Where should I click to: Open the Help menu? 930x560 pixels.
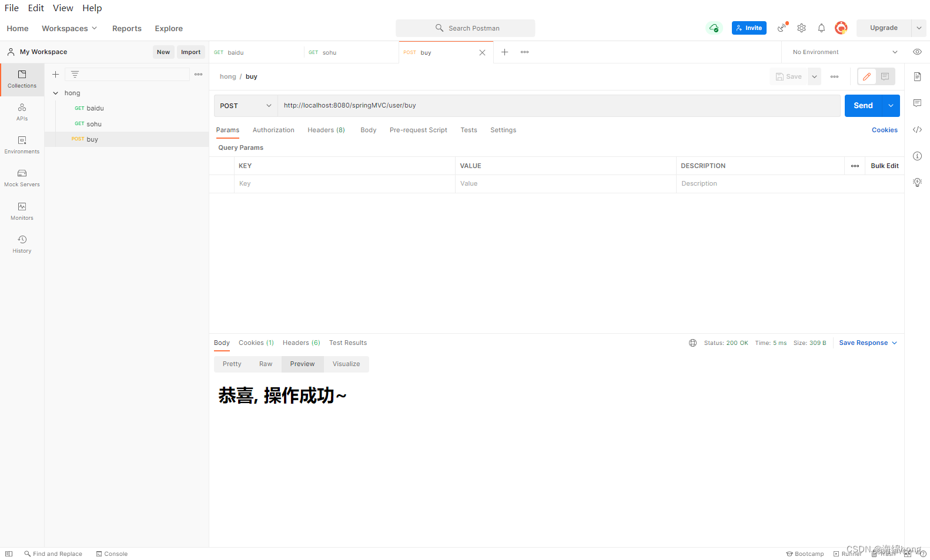pyautogui.click(x=92, y=8)
